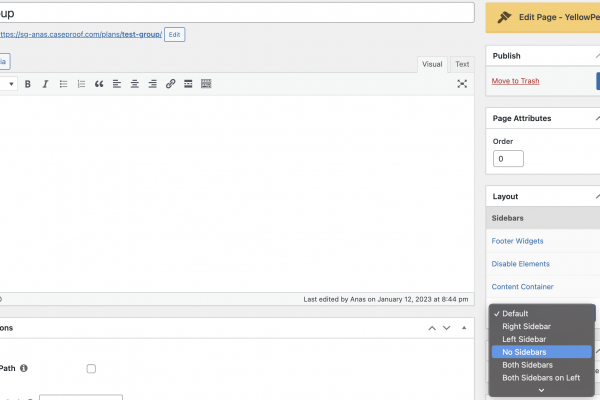
Task: Choose Right Sidebar from list
Action: pyautogui.click(x=526, y=326)
